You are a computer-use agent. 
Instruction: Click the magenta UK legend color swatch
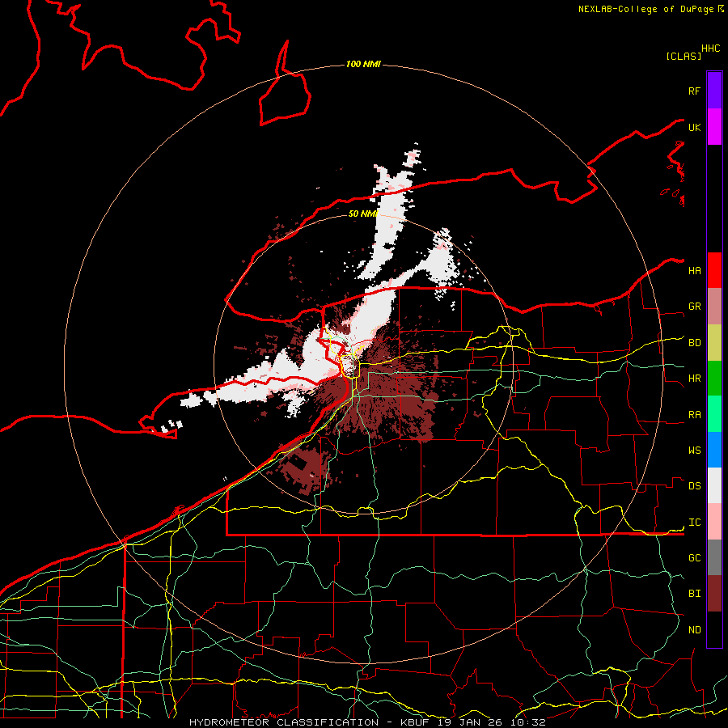[x=714, y=127]
